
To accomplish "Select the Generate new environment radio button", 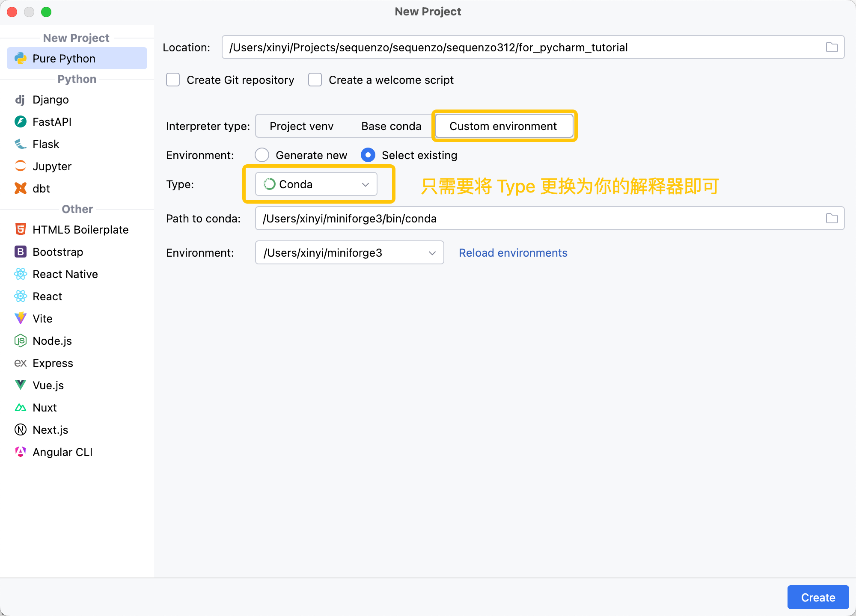I will [x=262, y=155].
